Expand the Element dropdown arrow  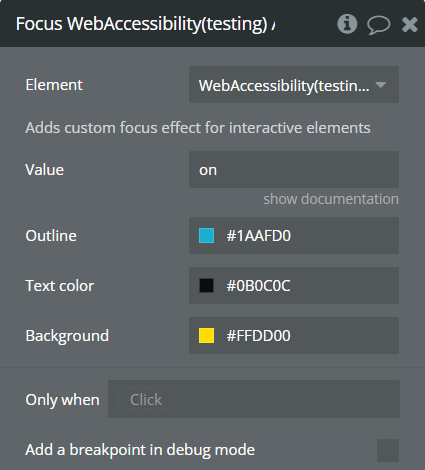click(381, 85)
